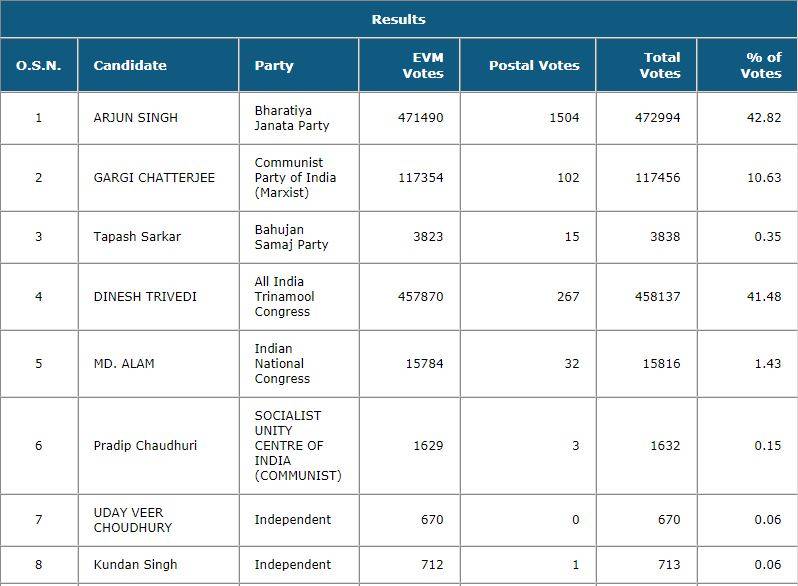Image resolution: width=798 pixels, height=586 pixels.
Task: Click the Results table title bar
Action: coord(398,19)
